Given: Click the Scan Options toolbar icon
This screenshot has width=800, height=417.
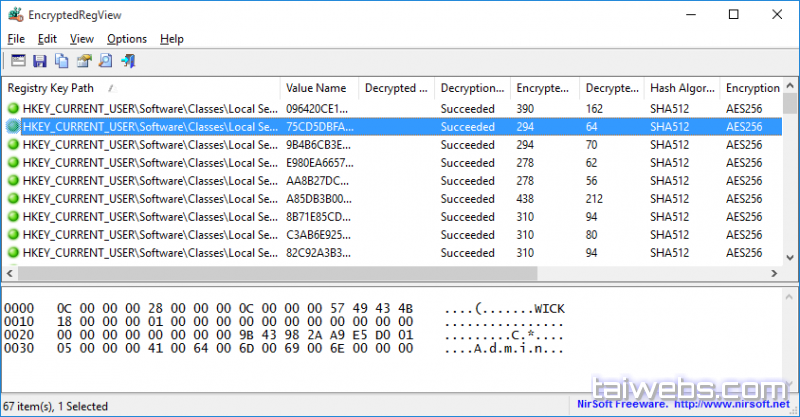Looking at the screenshot, I should (x=18, y=62).
